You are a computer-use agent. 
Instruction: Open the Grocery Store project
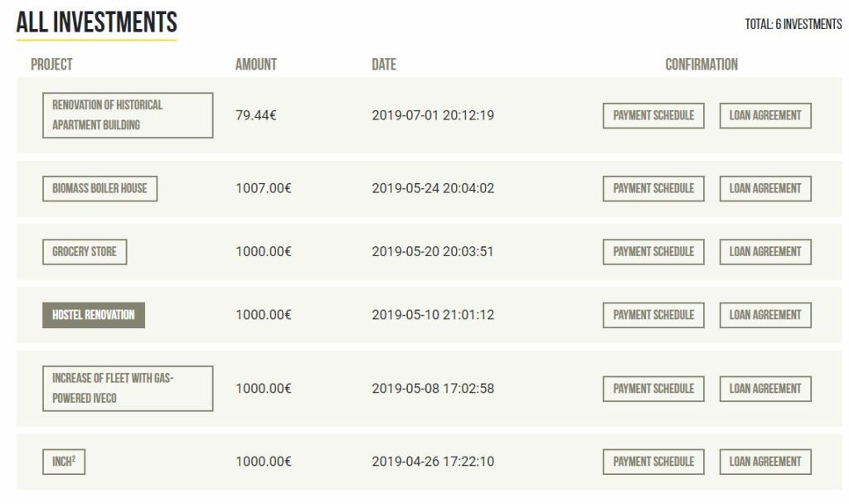[x=85, y=252]
